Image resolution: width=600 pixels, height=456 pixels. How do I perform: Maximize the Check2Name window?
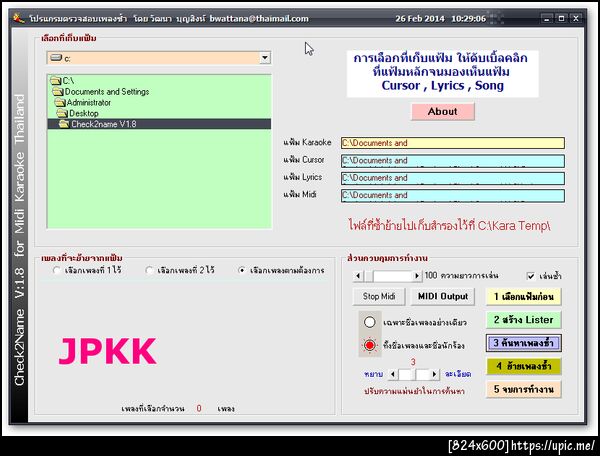coord(561,18)
